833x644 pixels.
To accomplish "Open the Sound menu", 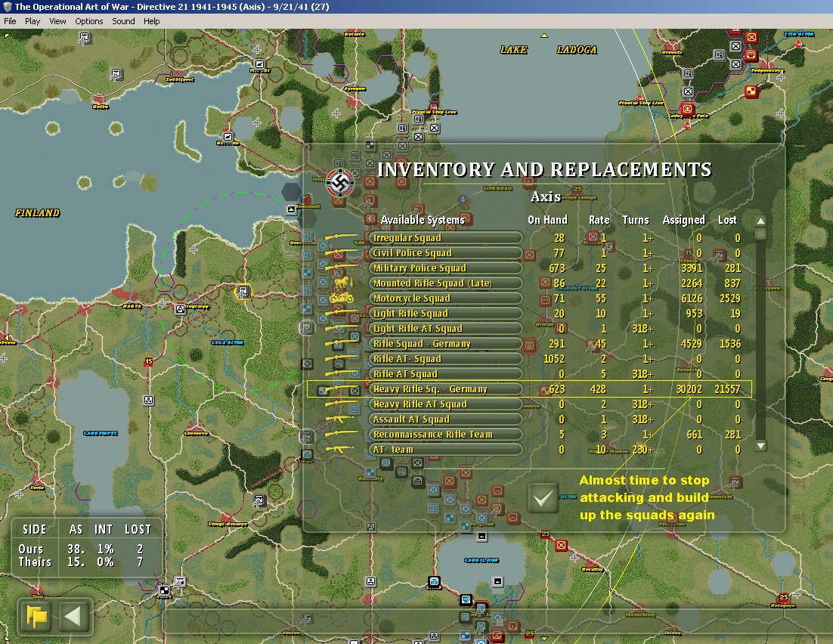I will coord(123,21).
